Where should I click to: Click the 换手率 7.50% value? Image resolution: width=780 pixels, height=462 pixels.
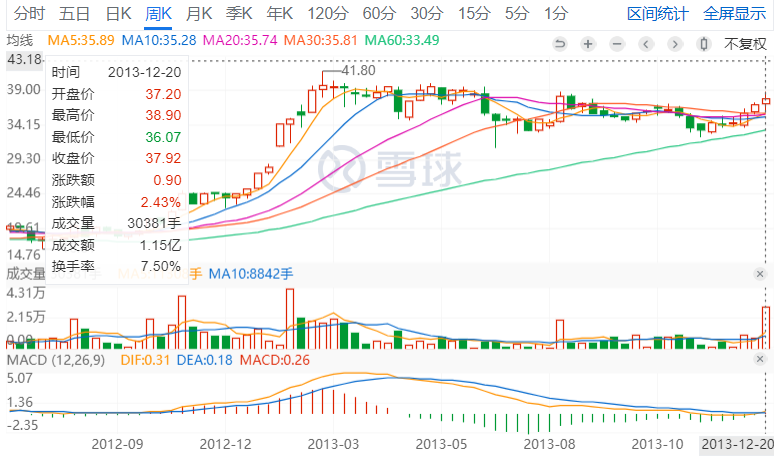pyautogui.click(x=161, y=267)
